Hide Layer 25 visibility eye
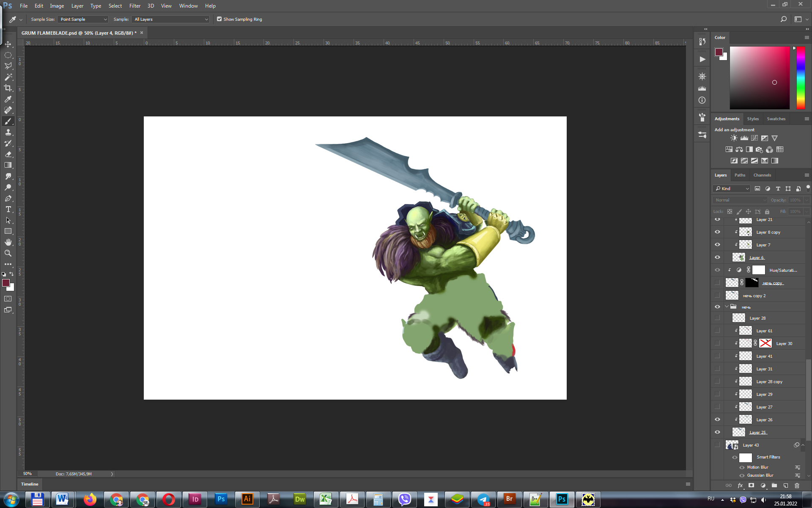 pos(717,432)
